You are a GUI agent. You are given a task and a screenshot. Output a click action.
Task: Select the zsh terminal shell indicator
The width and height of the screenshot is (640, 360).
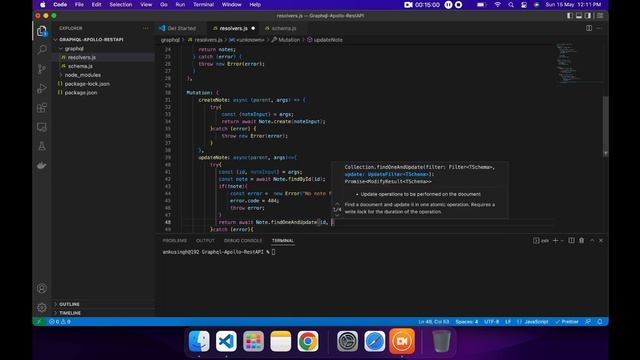[x=541, y=240]
